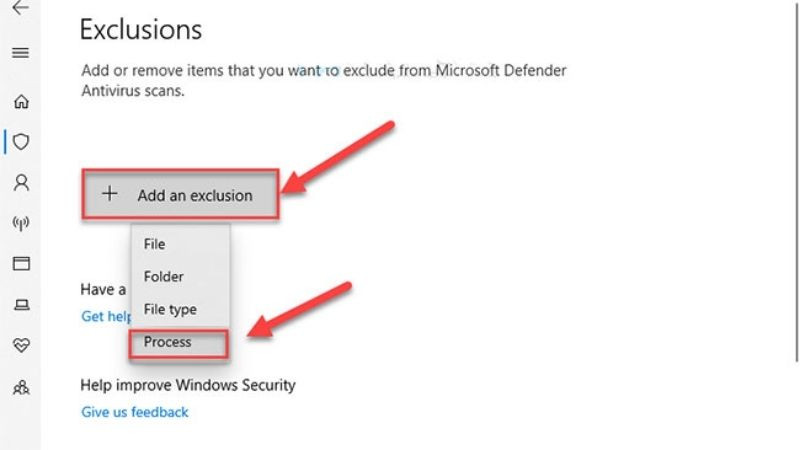
Task: Open the hamburger navigation menu
Action: tap(20, 53)
